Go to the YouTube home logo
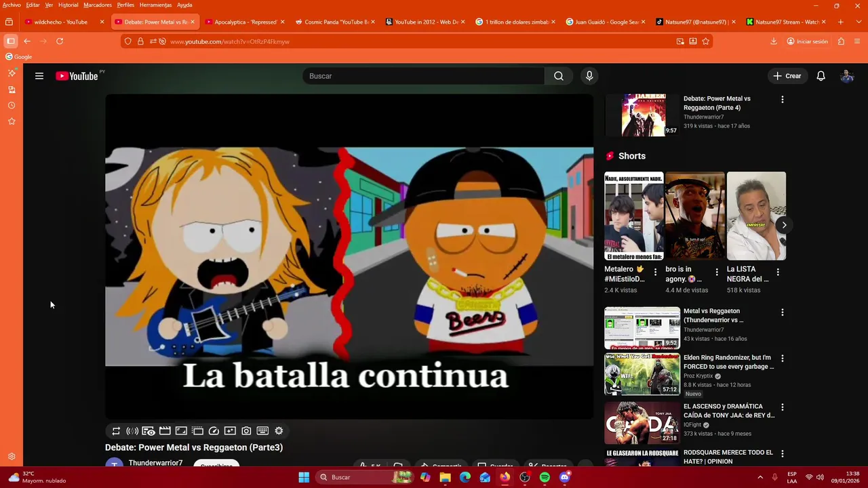Screen dimensions: 868x488 coord(77,76)
